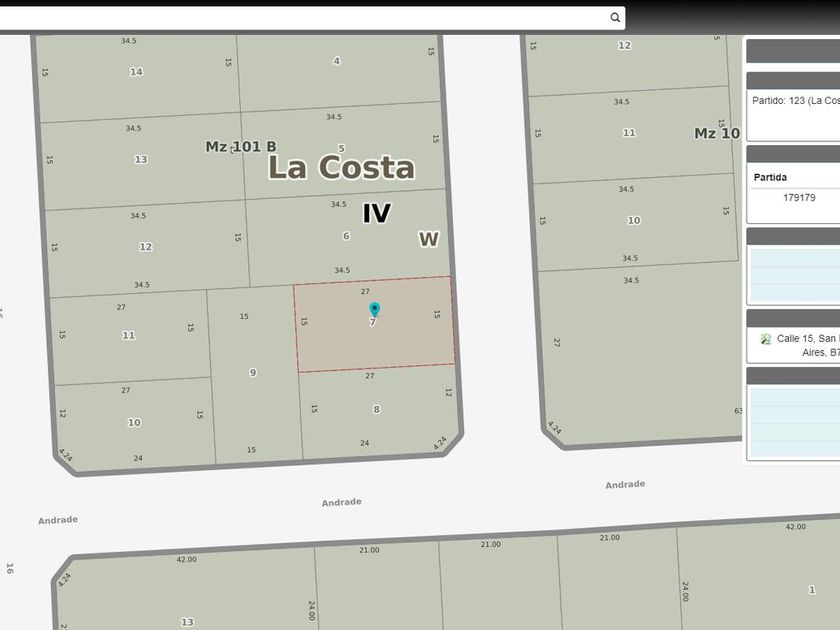Select parcel 12 in Mz 101 B

pyautogui.click(x=146, y=246)
